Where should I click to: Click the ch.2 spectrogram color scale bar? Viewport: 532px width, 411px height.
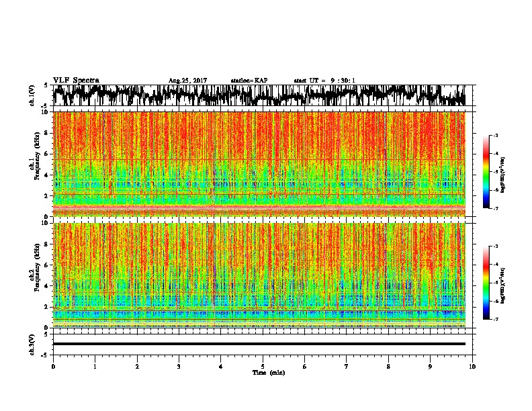486,283
